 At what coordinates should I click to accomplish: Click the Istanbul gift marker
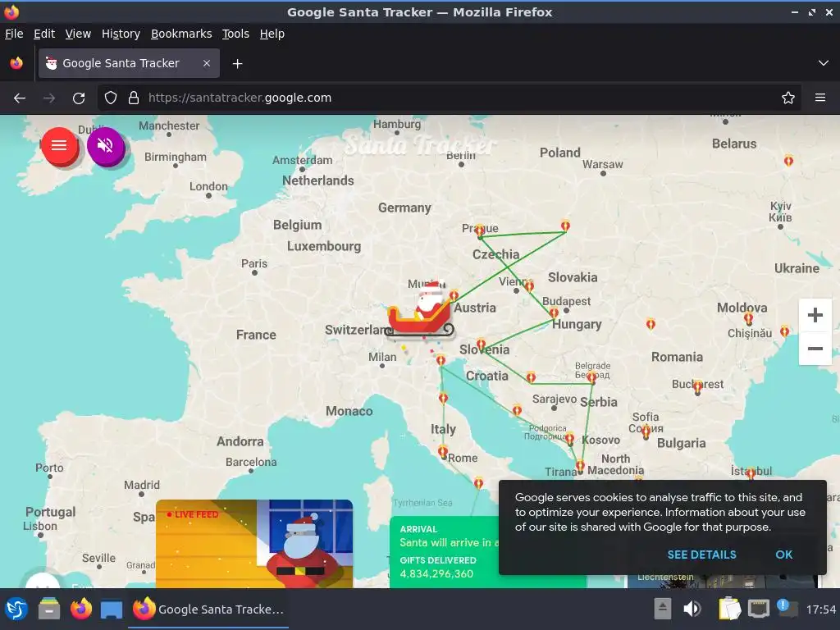tap(751, 472)
